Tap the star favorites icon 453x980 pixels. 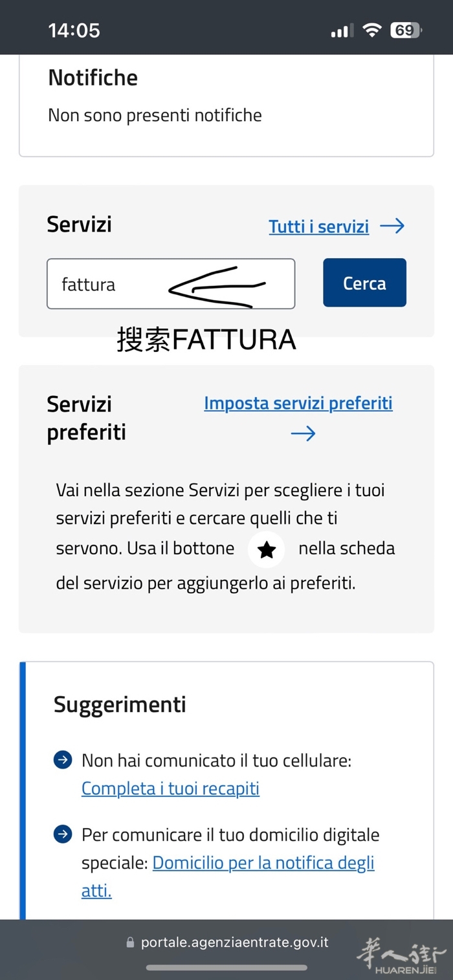(x=267, y=550)
